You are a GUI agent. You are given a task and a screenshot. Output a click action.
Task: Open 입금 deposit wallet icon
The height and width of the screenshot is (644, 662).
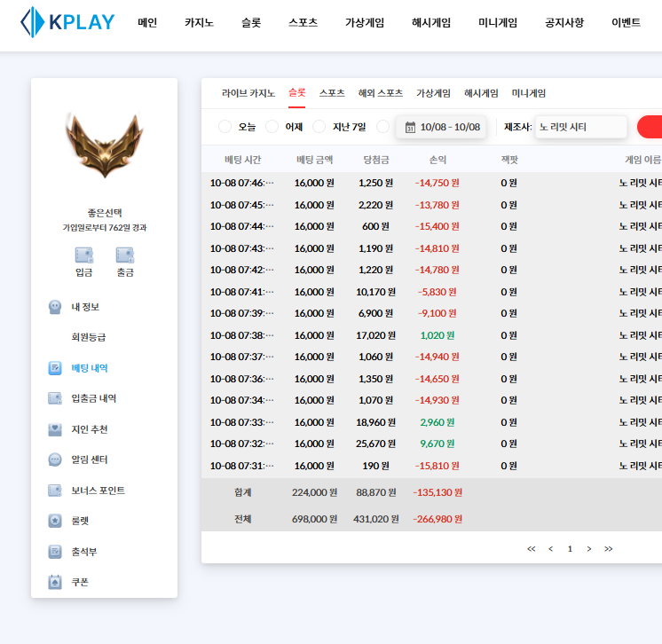[83, 255]
